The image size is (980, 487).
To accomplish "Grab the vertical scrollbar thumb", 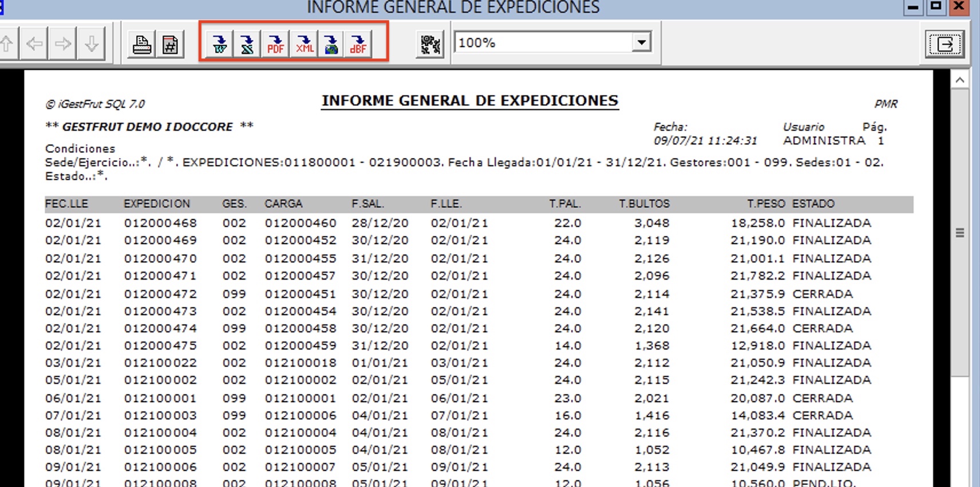I will coord(960,233).
